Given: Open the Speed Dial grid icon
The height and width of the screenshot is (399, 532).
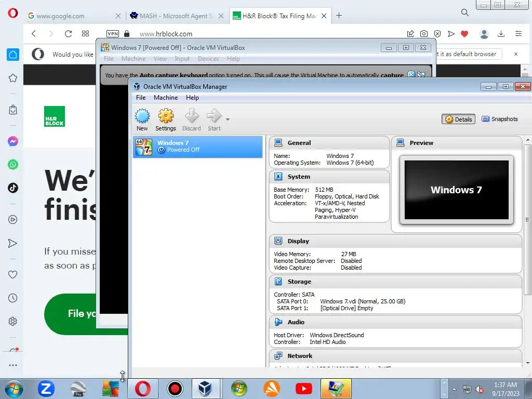Looking at the screenshot, I should (86, 34).
